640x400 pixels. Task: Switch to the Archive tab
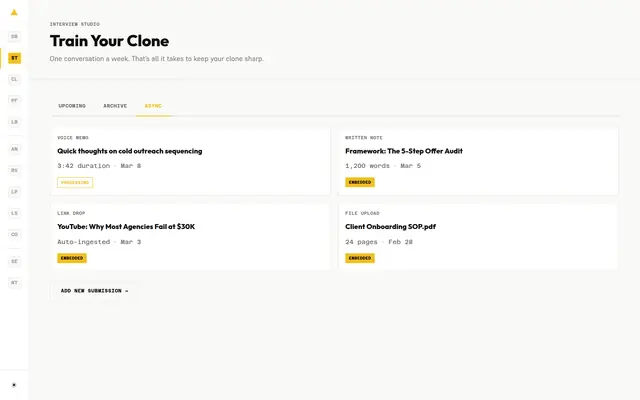click(x=115, y=106)
